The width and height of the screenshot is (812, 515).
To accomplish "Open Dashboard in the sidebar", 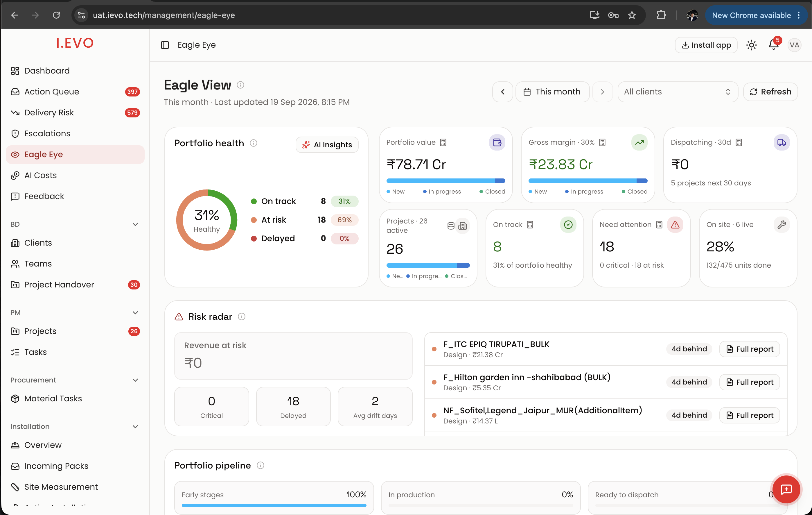I will point(75,71).
